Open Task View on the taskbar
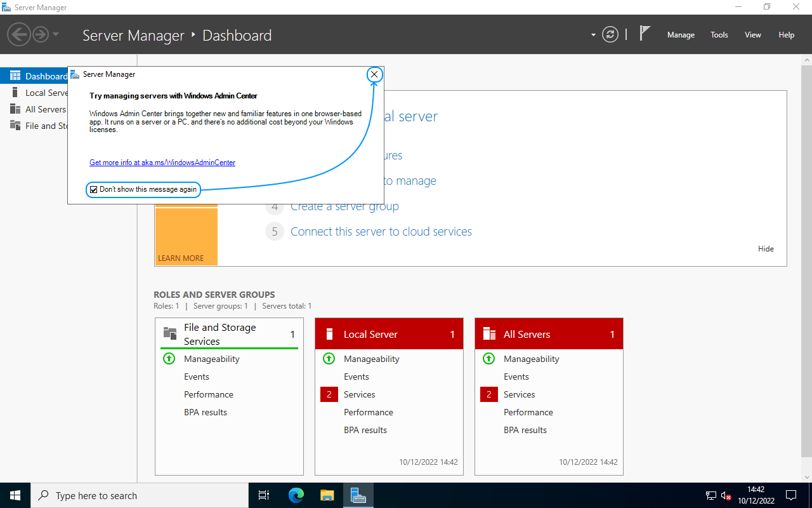This screenshot has height=508, width=812. pyautogui.click(x=264, y=495)
